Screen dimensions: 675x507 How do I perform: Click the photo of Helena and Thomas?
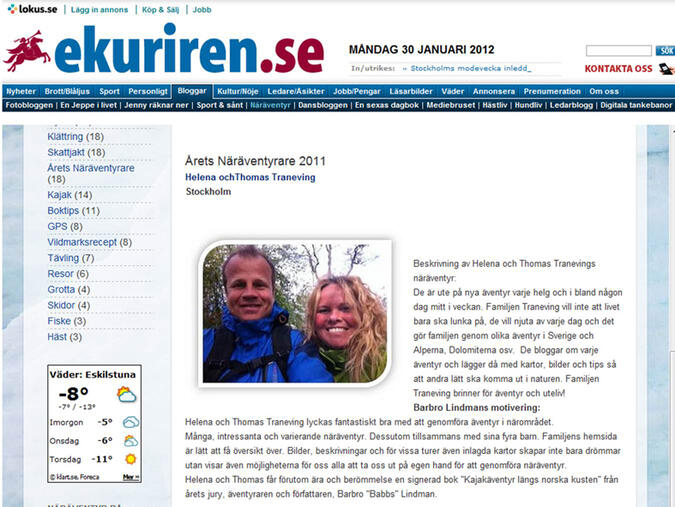[x=295, y=313]
